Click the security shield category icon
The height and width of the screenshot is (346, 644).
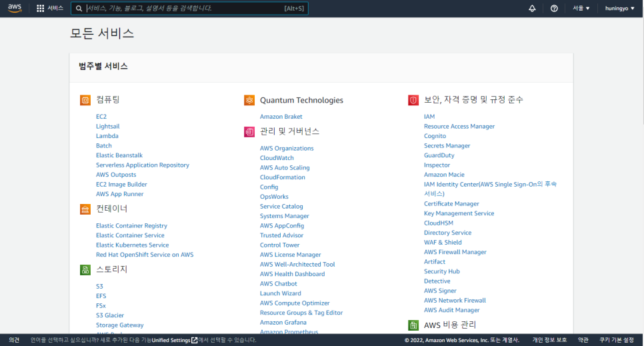[413, 100]
